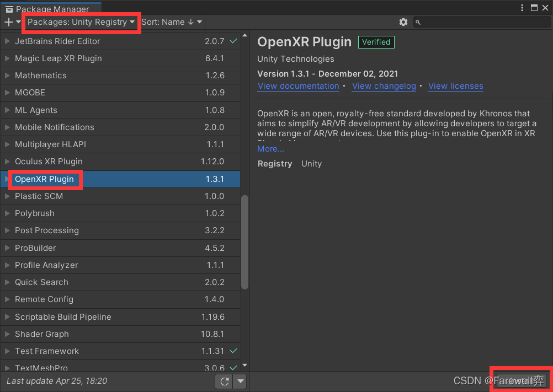Viewport: 553px width, 392px height.
Task: Select Multiplayer HLAPI package
Action: [x=120, y=144]
